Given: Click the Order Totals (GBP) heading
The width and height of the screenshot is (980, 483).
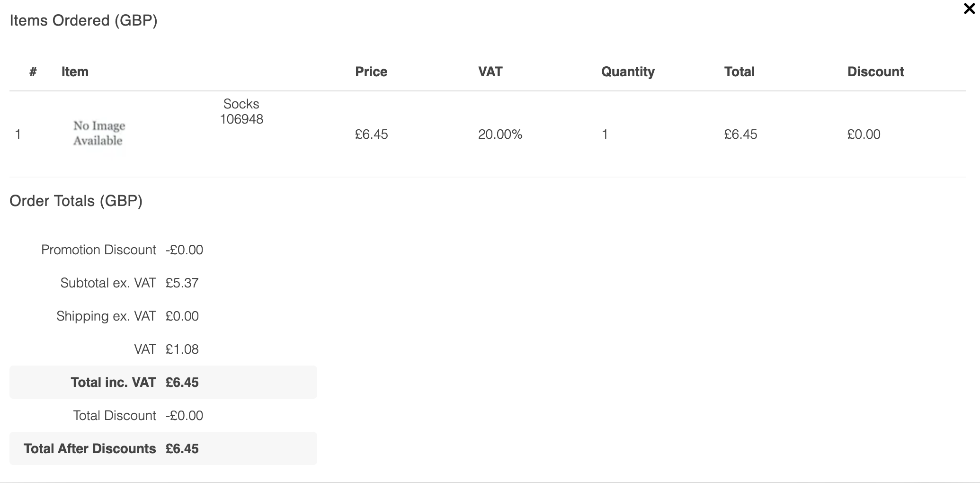Looking at the screenshot, I should (x=76, y=201).
